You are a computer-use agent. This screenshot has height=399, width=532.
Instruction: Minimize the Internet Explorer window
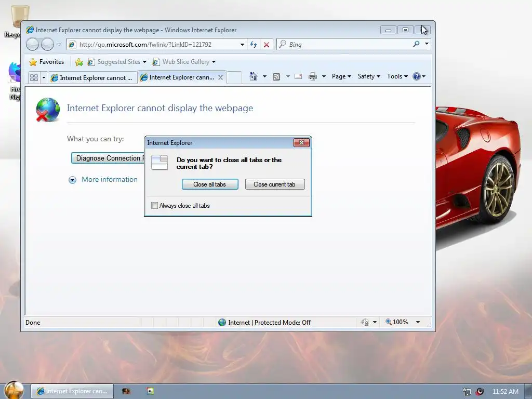pyautogui.click(x=388, y=30)
